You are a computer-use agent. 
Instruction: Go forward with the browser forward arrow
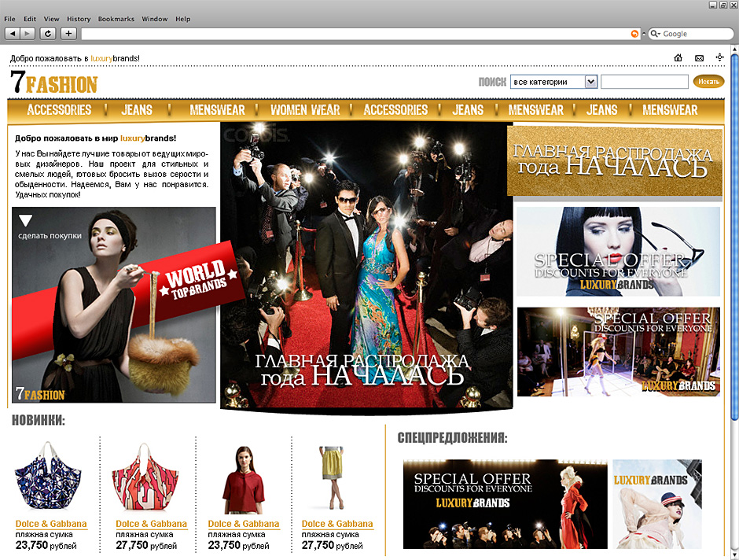coord(28,34)
